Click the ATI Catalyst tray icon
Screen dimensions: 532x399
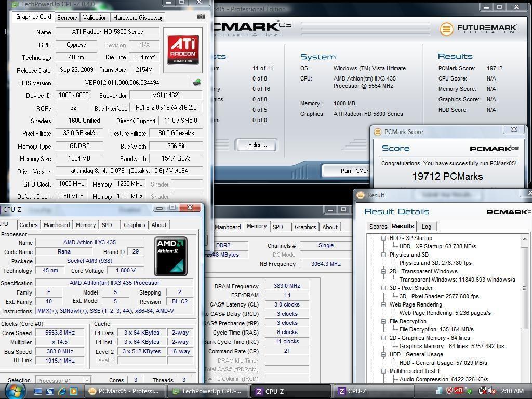459,391
